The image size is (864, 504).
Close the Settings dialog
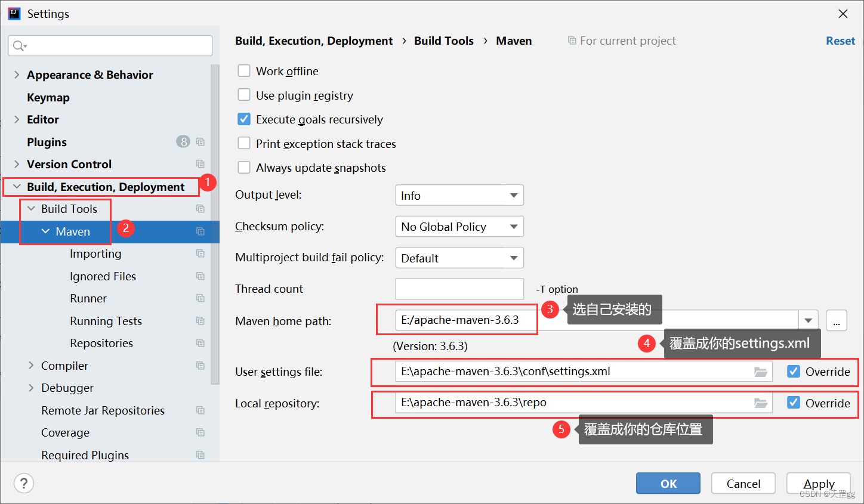[x=843, y=14]
